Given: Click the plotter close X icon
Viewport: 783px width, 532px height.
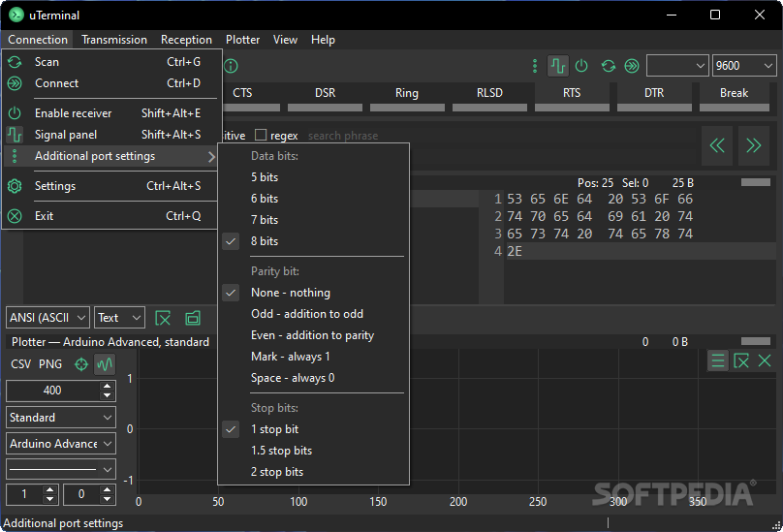Looking at the screenshot, I should click(765, 360).
